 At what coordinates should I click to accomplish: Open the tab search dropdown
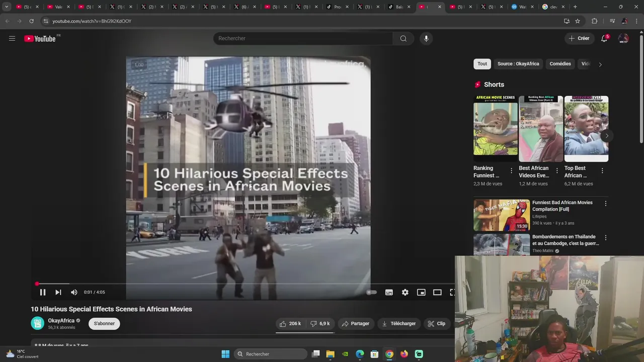(7, 7)
